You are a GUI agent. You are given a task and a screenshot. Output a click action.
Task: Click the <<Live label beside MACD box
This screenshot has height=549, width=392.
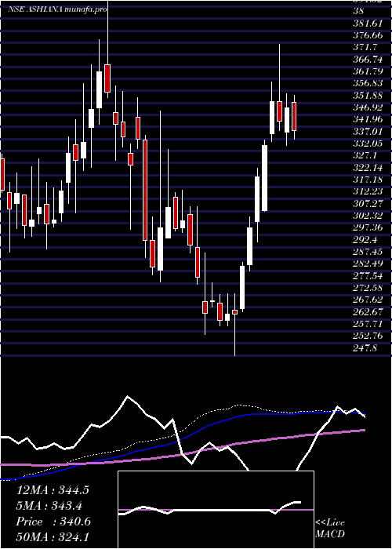point(330,523)
